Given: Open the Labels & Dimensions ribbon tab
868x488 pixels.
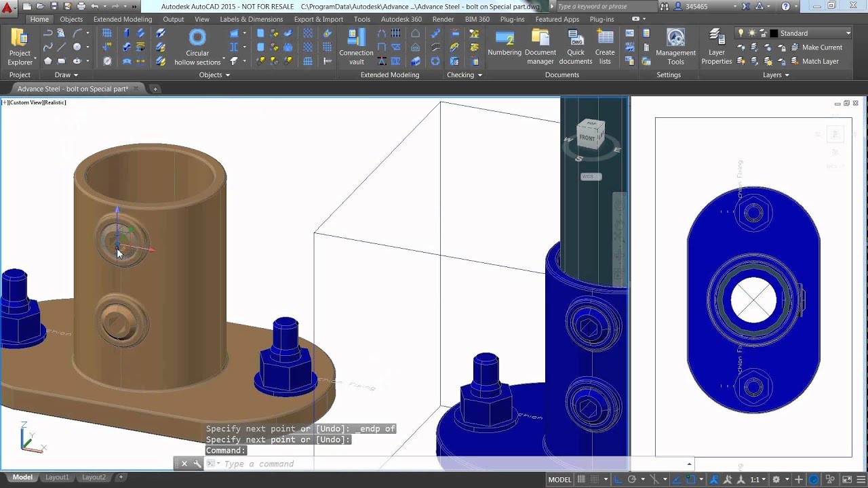Looking at the screenshot, I should (251, 19).
